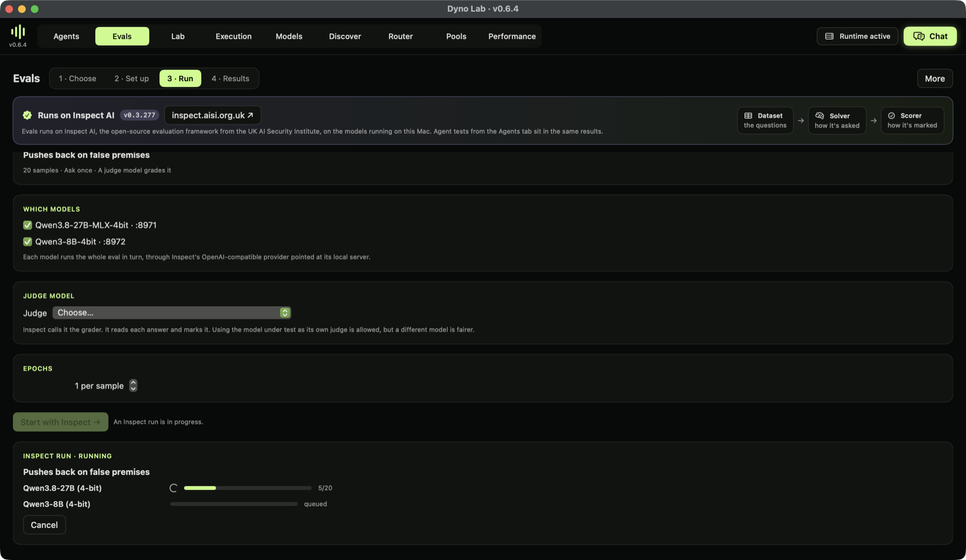Screen dimensions: 966x560
Task: Click the Scorer checkmark circle icon
Action: 891,116
